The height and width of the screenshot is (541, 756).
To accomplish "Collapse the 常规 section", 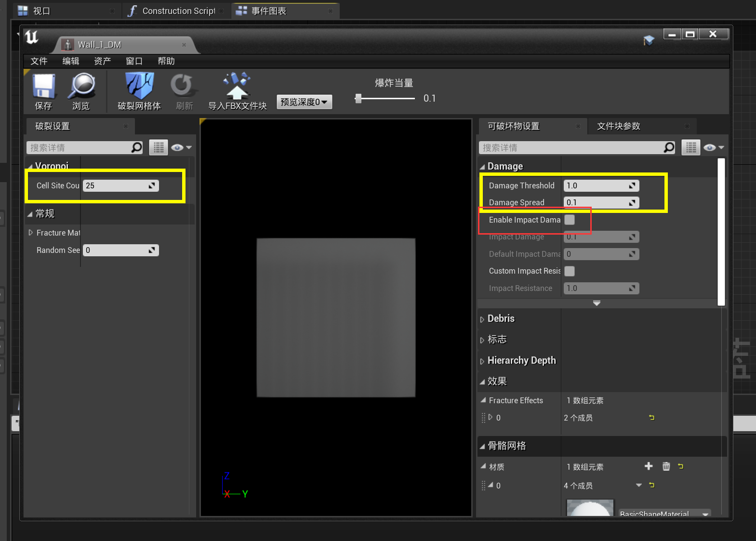I will pyautogui.click(x=30, y=214).
